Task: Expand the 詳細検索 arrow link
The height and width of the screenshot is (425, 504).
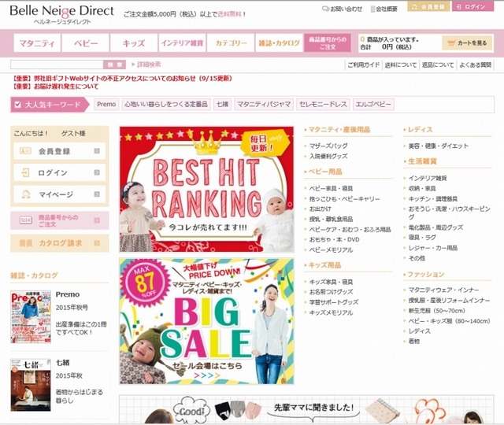Action: pyautogui.click(x=146, y=65)
